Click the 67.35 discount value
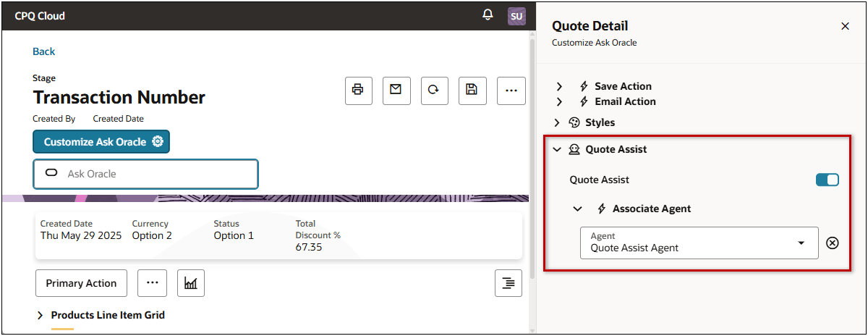 pos(309,247)
